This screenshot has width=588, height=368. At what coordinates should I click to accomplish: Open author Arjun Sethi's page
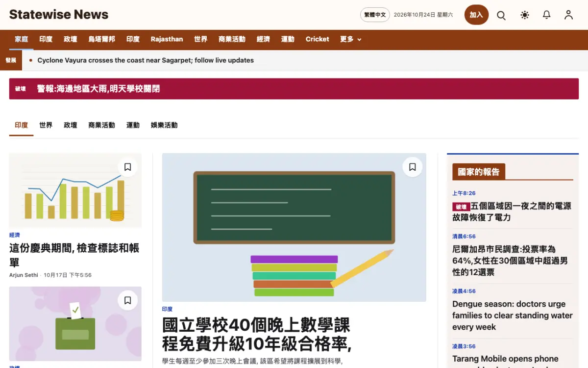tap(24, 275)
